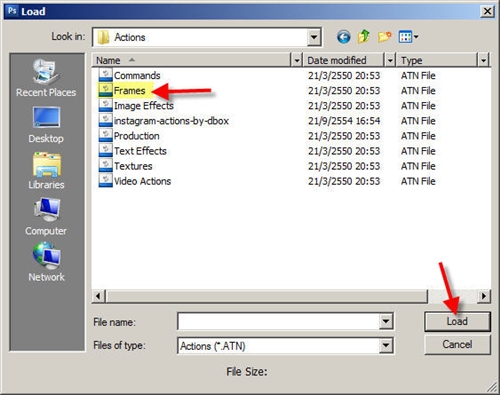Go up one folder level icon
The width and height of the screenshot is (500, 395).
click(364, 36)
